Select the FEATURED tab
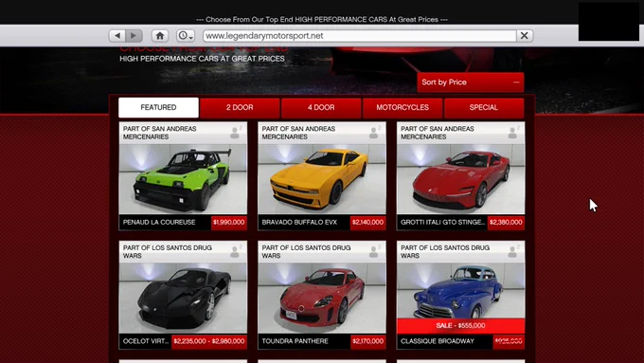 [x=158, y=107]
